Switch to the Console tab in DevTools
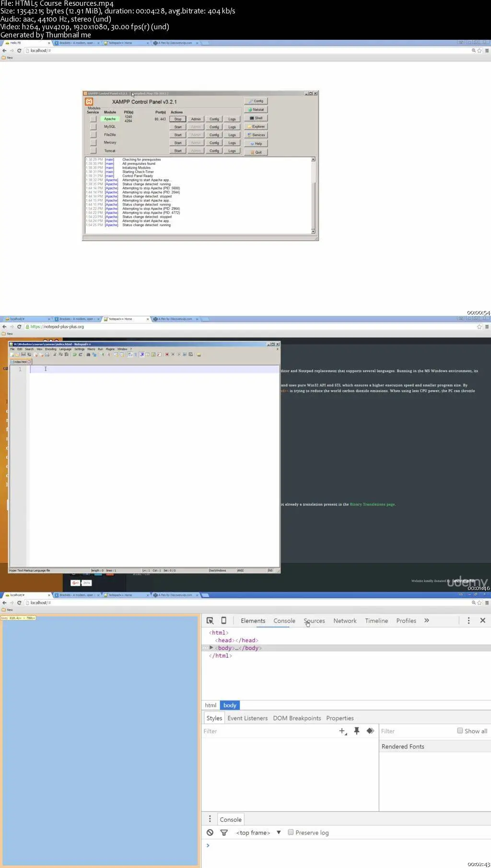This screenshot has width=491, height=868. coord(284,621)
